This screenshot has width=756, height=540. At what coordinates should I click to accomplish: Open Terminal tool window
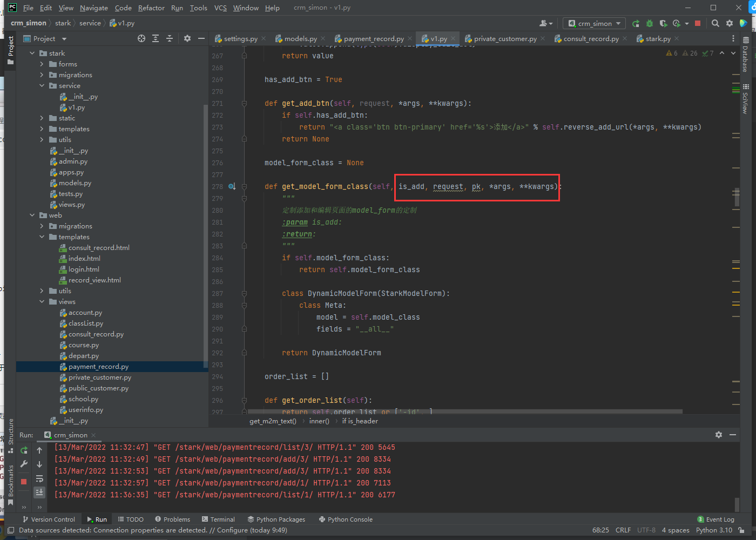click(218, 519)
